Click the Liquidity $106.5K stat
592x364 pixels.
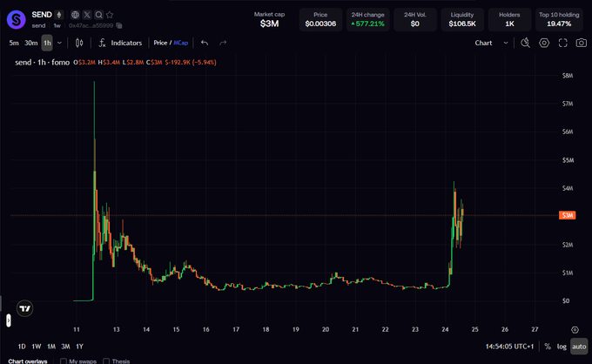pyautogui.click(x=462, y=20)
